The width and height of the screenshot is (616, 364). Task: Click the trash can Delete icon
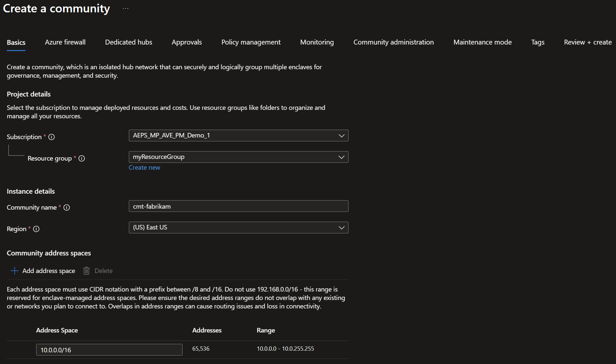pos(86,271)
